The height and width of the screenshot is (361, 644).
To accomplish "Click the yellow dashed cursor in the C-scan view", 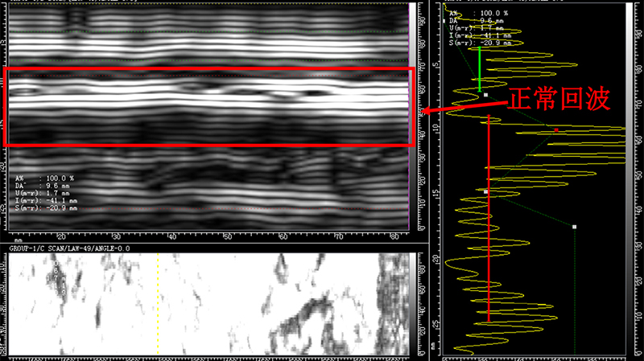I will (x=158, y=304).
